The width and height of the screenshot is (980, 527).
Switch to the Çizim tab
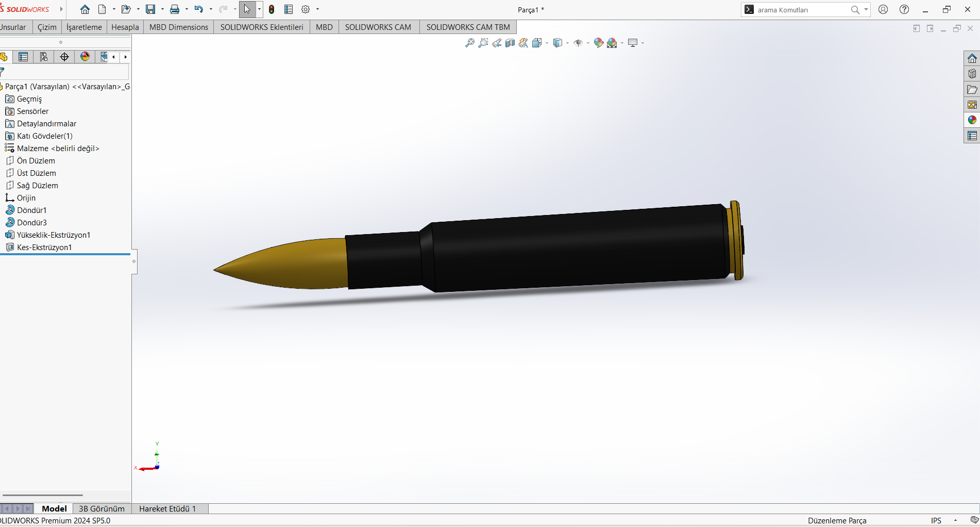coord(47,27)
